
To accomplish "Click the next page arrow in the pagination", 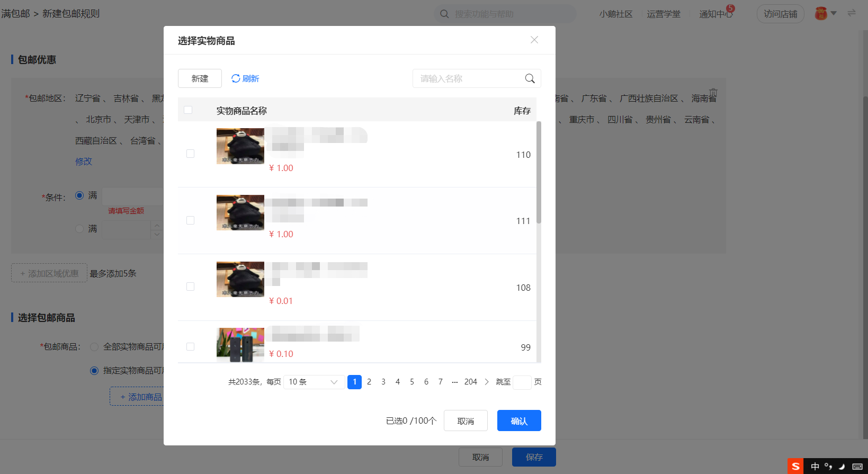I will pyautogui.click(x=487, y=382).
